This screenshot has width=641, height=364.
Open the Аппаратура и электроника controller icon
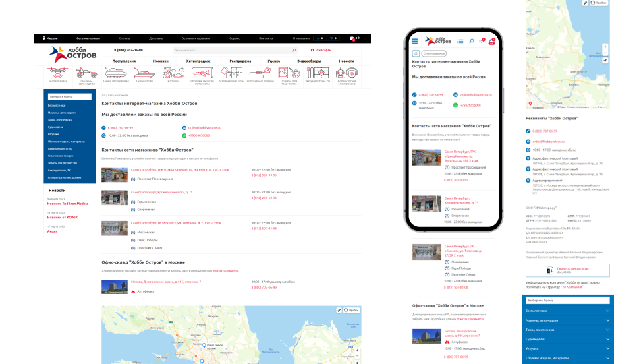pos(347,73)
